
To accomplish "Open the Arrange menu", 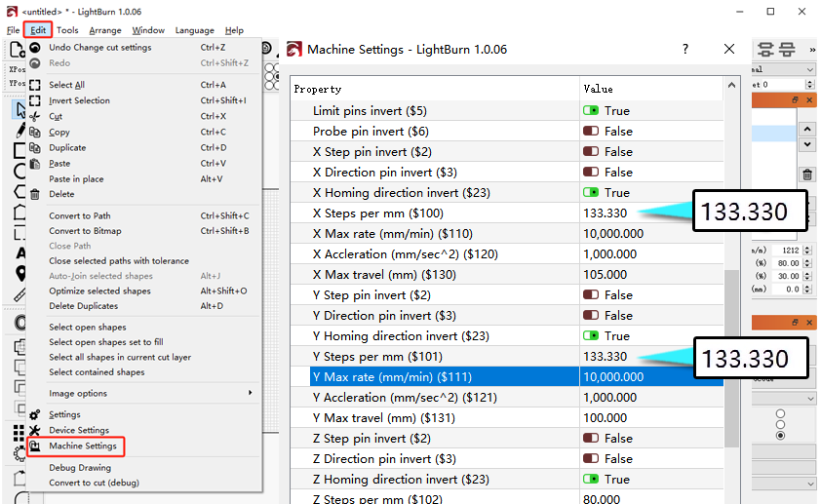I will [x=105, y=30].
